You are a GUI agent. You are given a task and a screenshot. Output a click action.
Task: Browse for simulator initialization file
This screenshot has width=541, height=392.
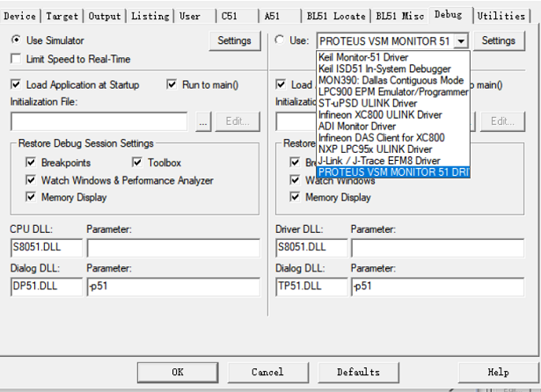[x=203, y=121]
